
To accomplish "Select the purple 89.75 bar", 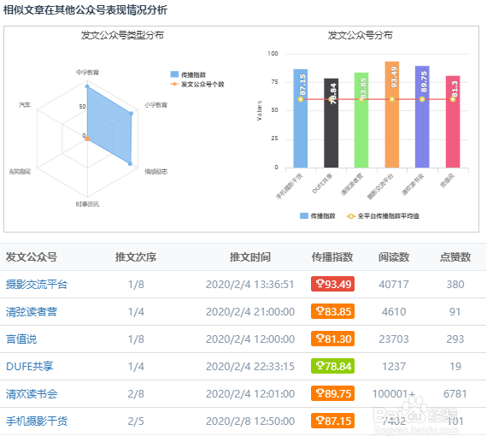I will [x=422, y=116].
